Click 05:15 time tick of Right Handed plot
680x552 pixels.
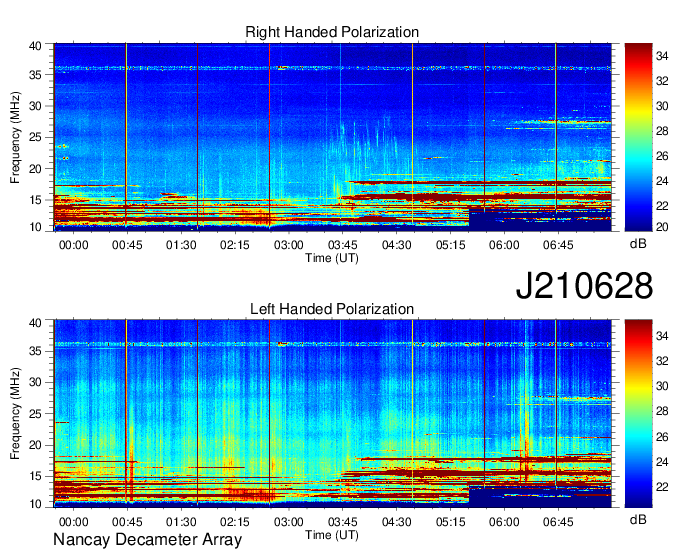point(450,245)
